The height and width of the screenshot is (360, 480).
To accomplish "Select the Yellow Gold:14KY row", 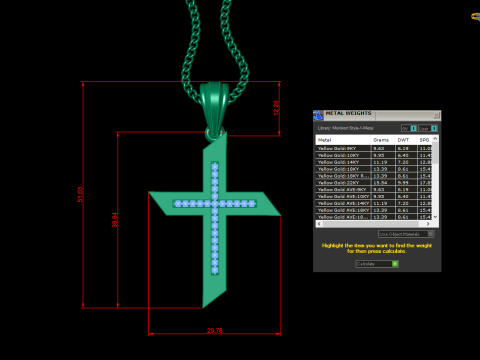I will coord(374,162).
